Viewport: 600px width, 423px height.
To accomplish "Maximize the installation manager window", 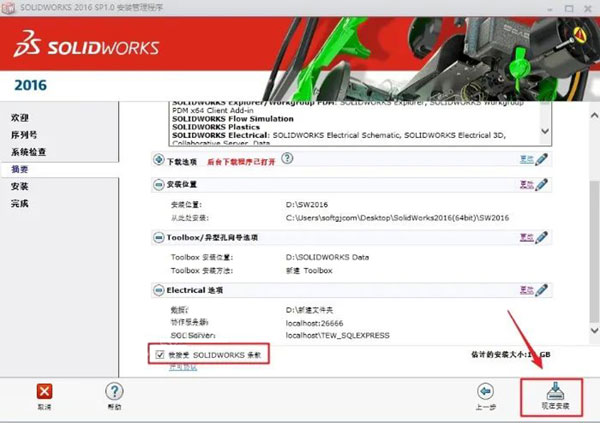I will tap(569, 8).
